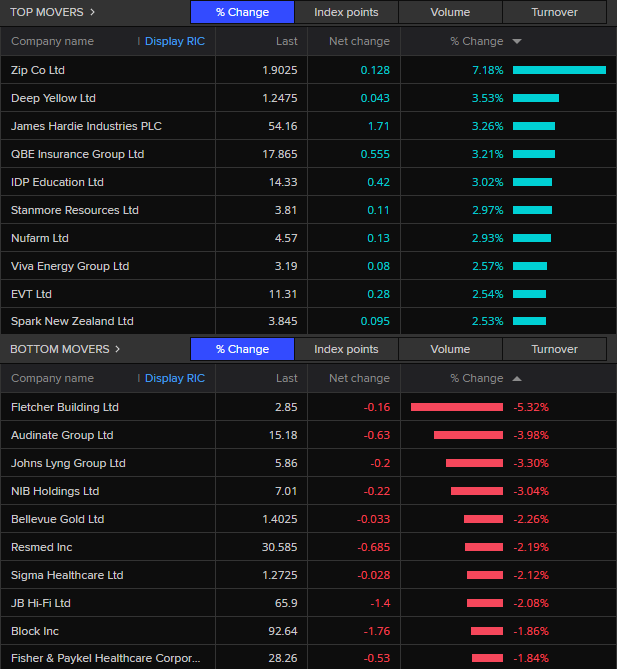
Task: Select Fletcher Building Ltd in Bottom Movers
Action: coord(64,407)
